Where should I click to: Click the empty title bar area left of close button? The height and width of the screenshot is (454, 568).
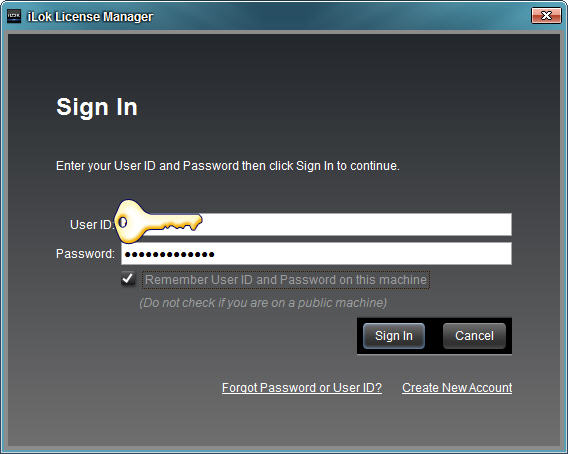[x=341, y=16]
